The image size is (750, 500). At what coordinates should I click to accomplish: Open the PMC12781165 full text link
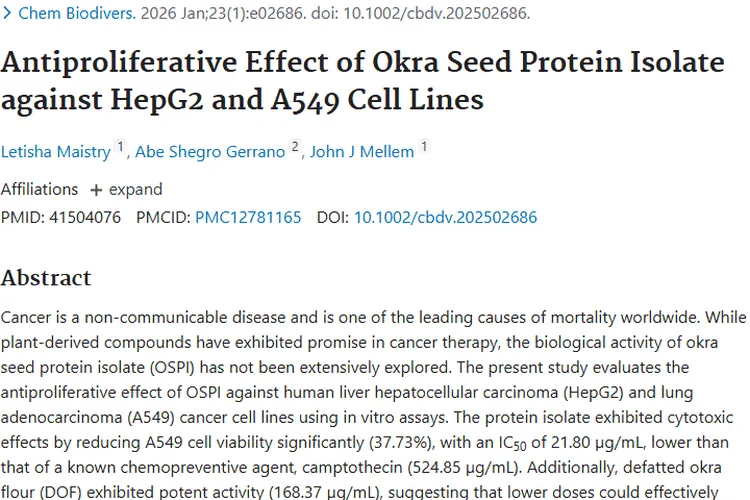pos(248,217)
